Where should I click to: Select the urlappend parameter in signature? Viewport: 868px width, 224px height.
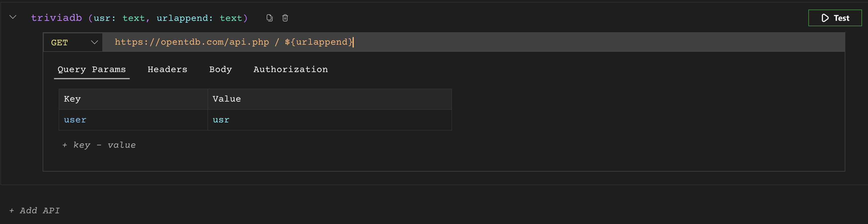click(182, 18)
